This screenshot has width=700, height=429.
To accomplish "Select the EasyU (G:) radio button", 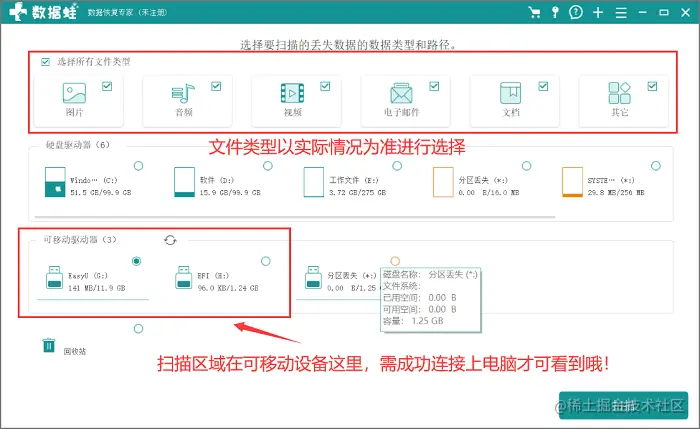I will [137, 261].
